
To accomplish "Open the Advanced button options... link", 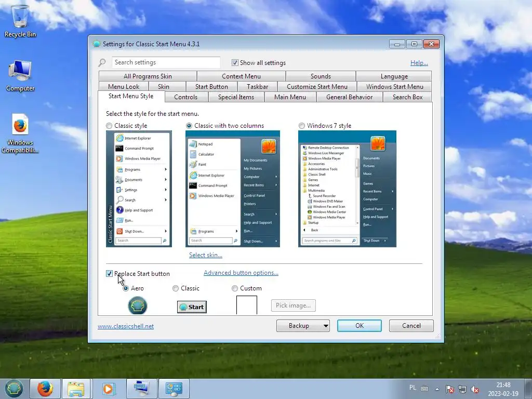I will 241,273.
